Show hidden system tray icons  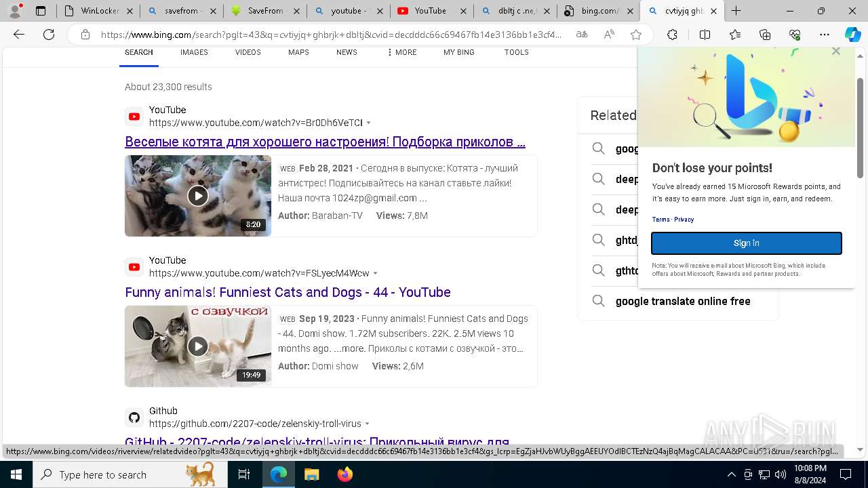click(731, 474)
